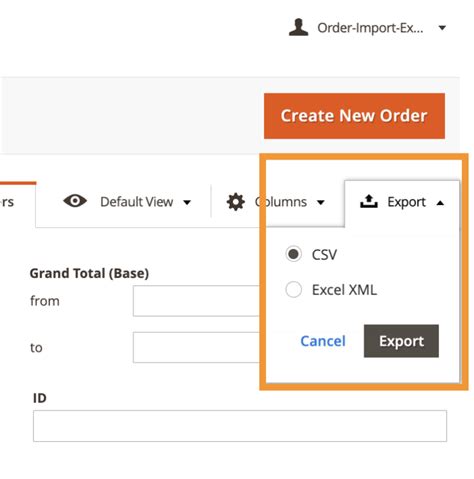Focus the Grand Total to field
Screen dimensions: 474x479
coord(196,347)
